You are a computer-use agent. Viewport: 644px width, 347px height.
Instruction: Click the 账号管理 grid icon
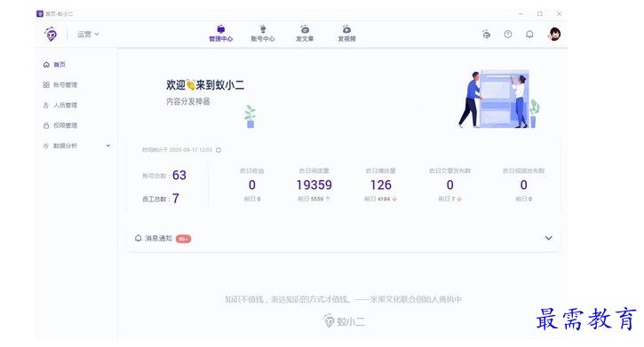[x=46, y=85]
